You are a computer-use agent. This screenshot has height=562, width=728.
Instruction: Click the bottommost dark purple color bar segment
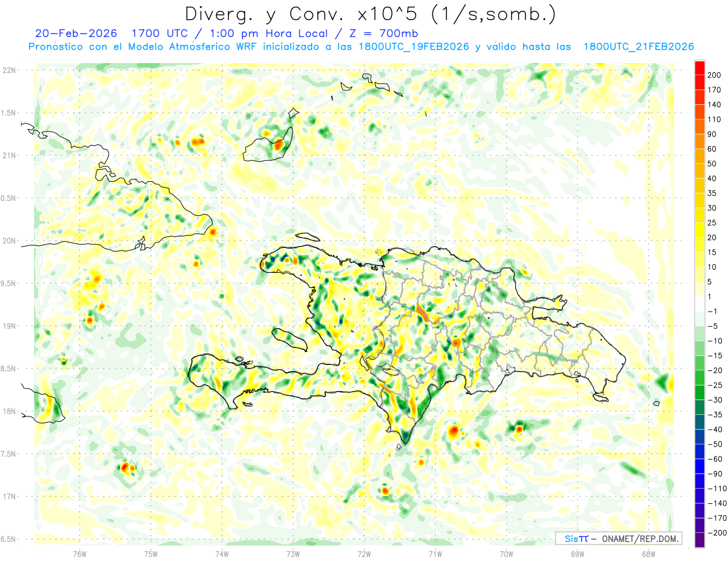(x=699, y=541)
